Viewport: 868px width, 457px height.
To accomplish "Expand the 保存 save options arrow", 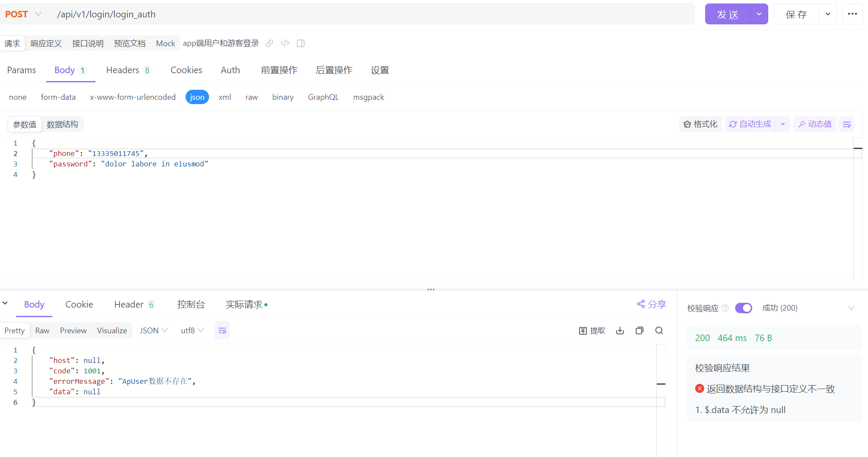I will click(827, 14).
